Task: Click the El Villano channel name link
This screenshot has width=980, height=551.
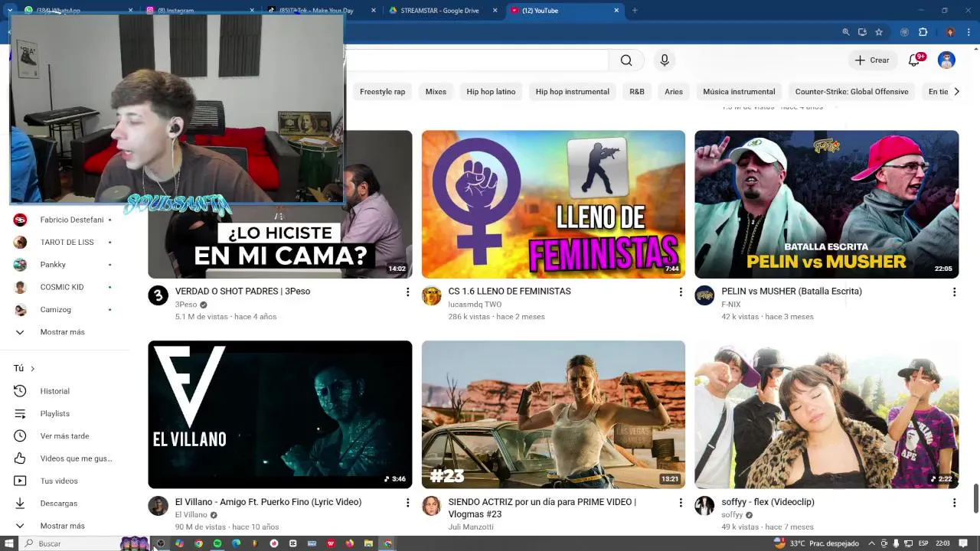Action: 191,515
